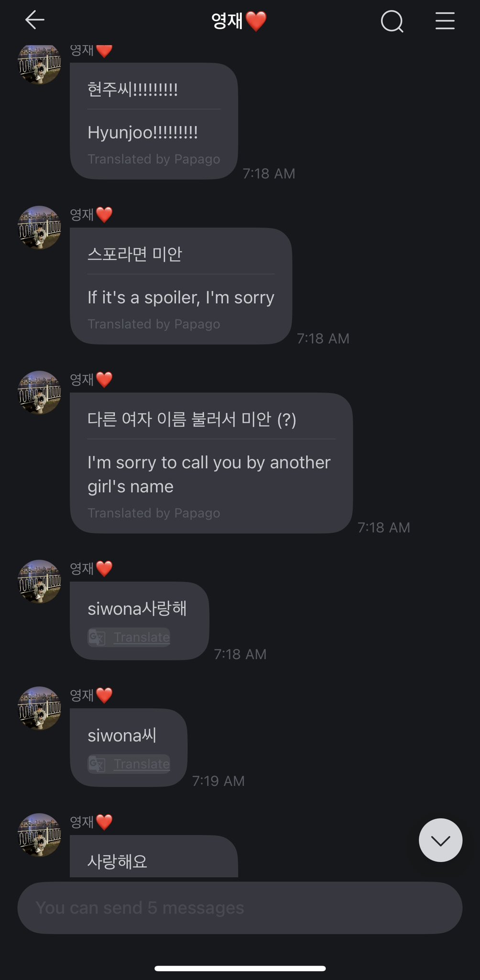Tap avatar next to "사랑해요" message
The width and height of the screenshot is (480, 980).
pos(40,835)
